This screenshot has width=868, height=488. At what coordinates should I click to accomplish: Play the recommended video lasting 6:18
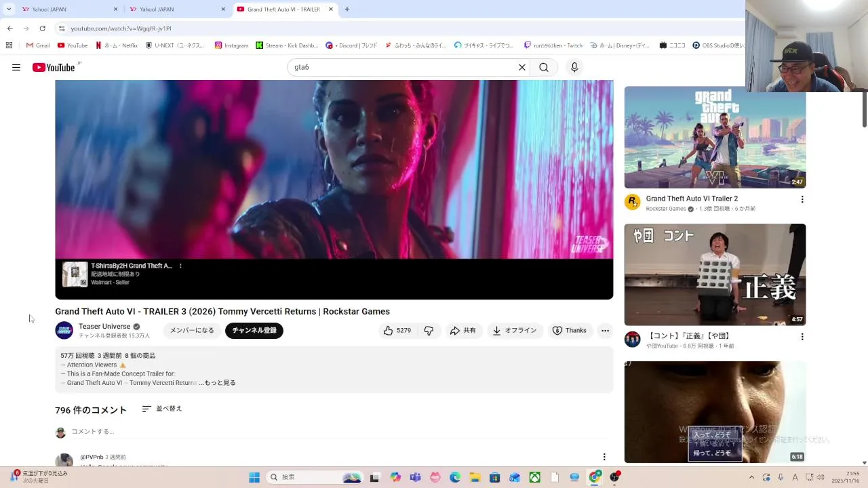tap(715, 412)
